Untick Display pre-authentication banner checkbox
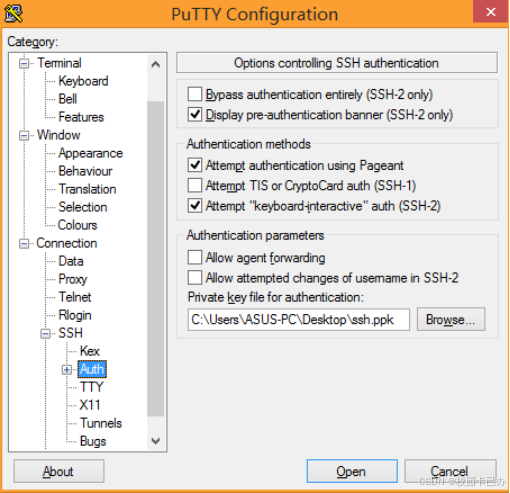Screen dimensions: 510x493 pos(195,114)
